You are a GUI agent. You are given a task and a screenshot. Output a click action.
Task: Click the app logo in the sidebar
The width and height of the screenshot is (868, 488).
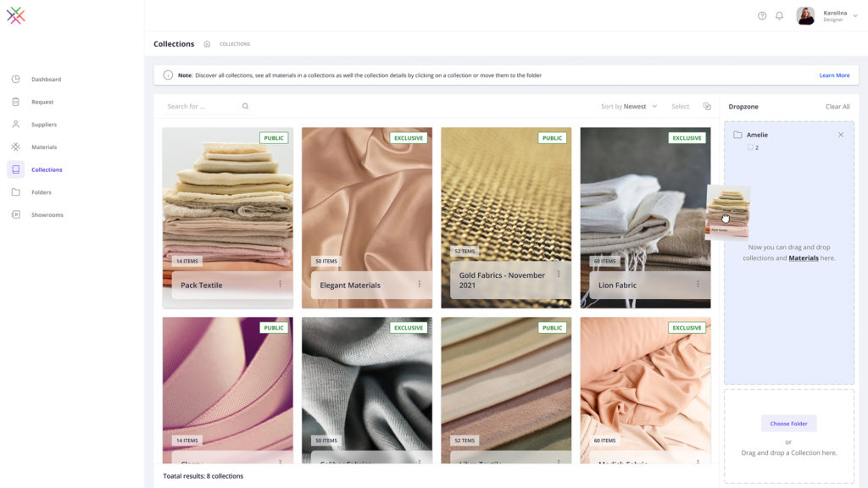pos(15,15)
